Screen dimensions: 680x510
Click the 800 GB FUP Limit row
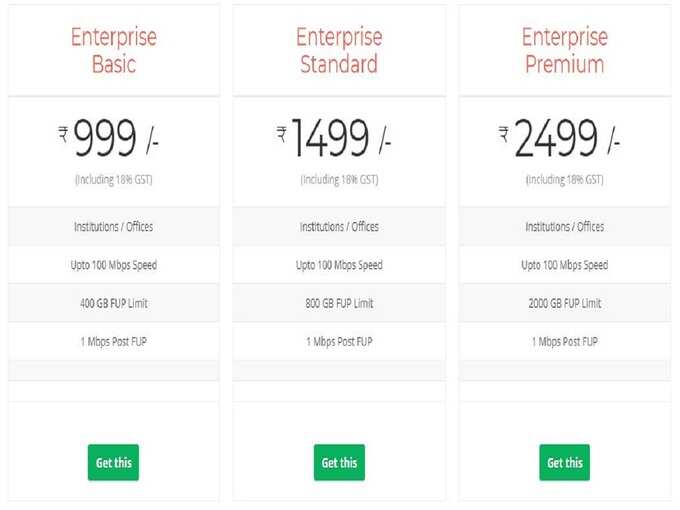click(x=339, y=303)
